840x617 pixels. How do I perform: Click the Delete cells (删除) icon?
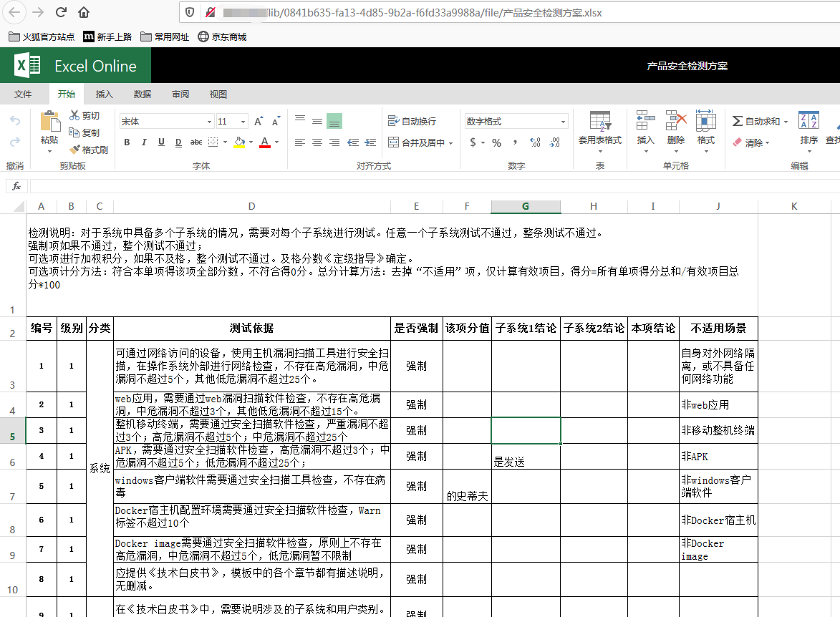676,122
